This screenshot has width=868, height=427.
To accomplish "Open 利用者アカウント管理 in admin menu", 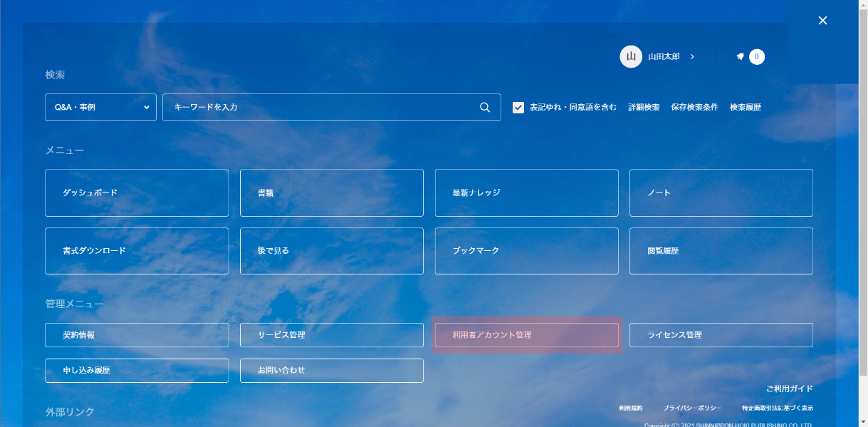I will 526,335.
